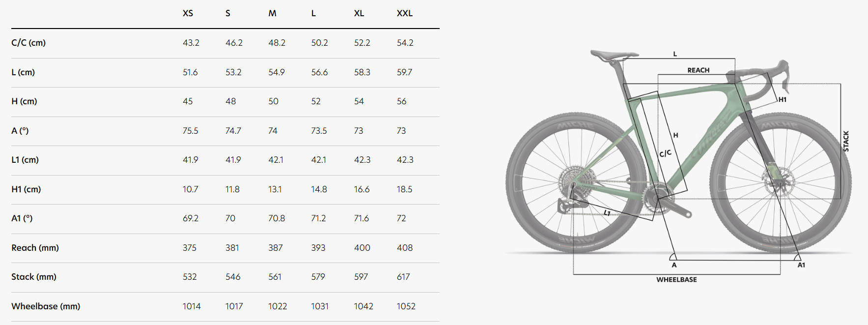Click the C/C (cm) row label
This screenshot has height=325, width=868.
click(x=28, y=43)
